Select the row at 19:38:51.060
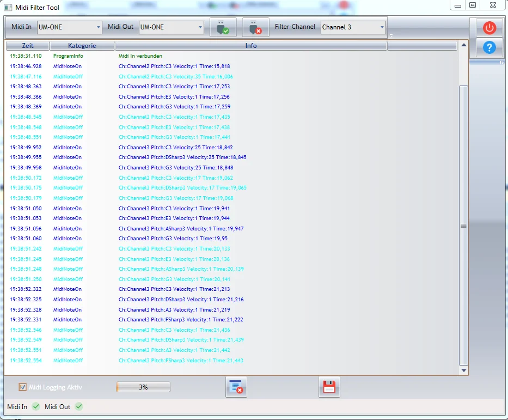The width and height of the screenshot is (508, 420). [x=231, y=239]
